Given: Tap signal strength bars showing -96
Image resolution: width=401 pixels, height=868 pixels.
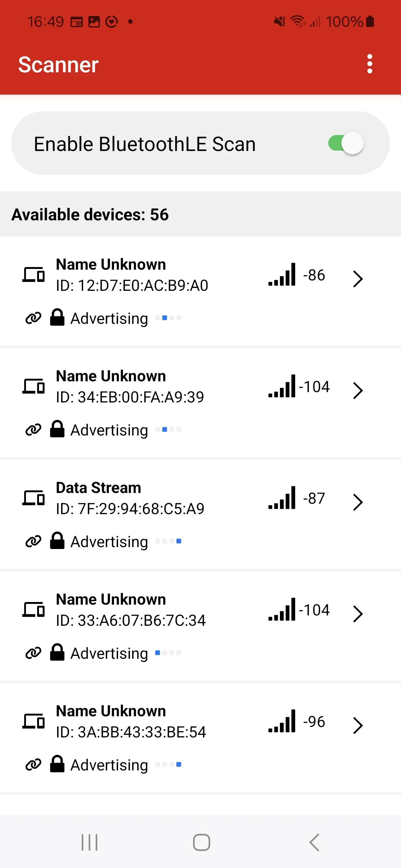Looking at the screenshot, I should (x=282, y=721).
